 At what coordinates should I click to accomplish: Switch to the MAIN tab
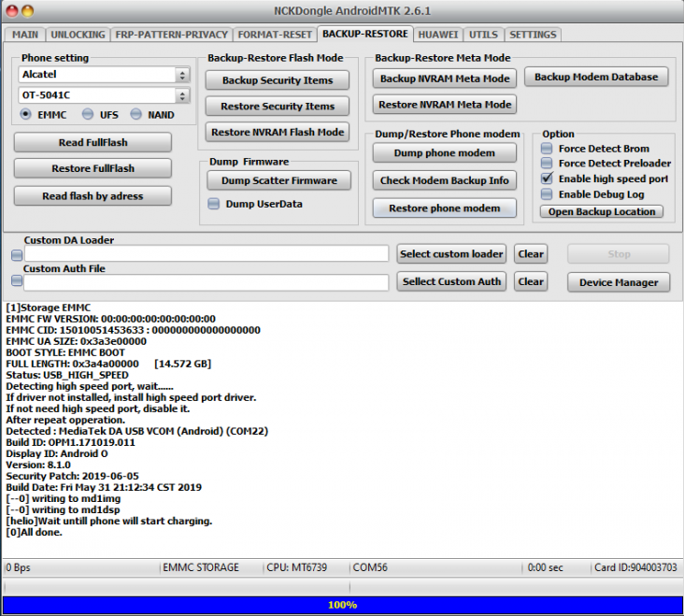pos(25,35)
